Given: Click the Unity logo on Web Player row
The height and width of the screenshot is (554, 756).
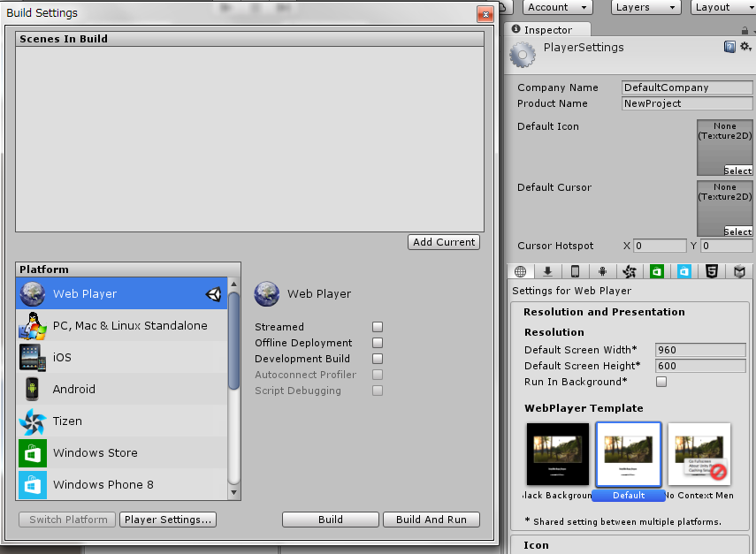Looking at the screenshot, I should point(214,294).
